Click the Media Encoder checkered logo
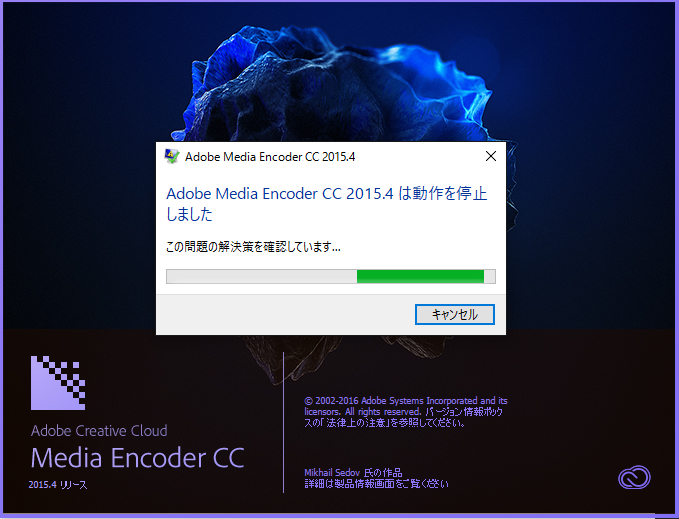 tap(58, 383)
